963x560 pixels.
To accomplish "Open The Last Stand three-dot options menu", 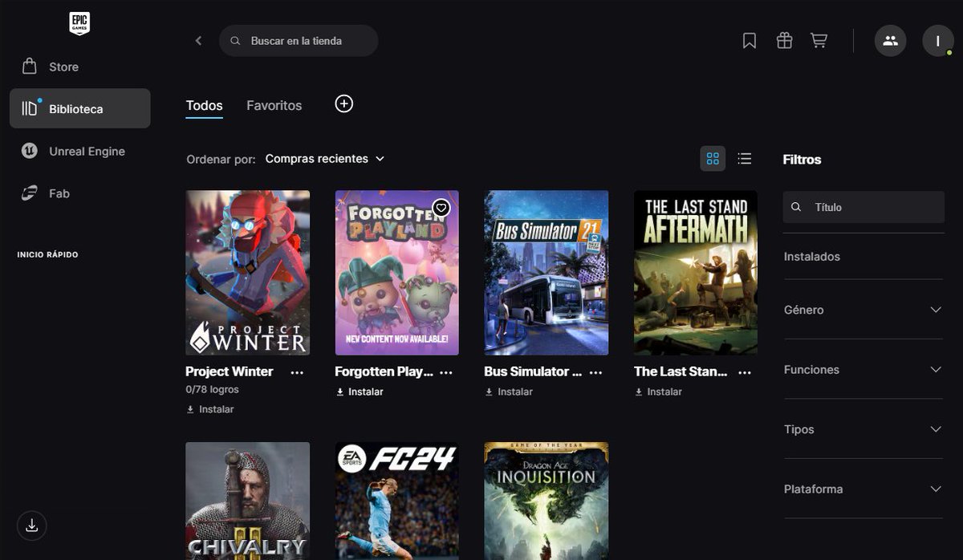I will (745, 372).
